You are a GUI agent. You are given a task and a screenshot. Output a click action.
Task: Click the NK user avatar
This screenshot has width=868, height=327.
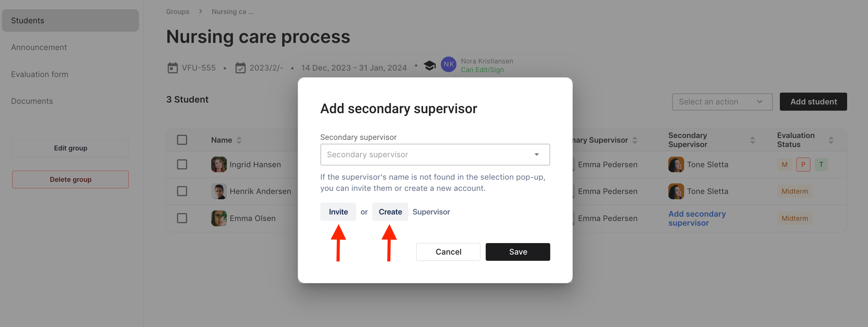pos(448,65)
